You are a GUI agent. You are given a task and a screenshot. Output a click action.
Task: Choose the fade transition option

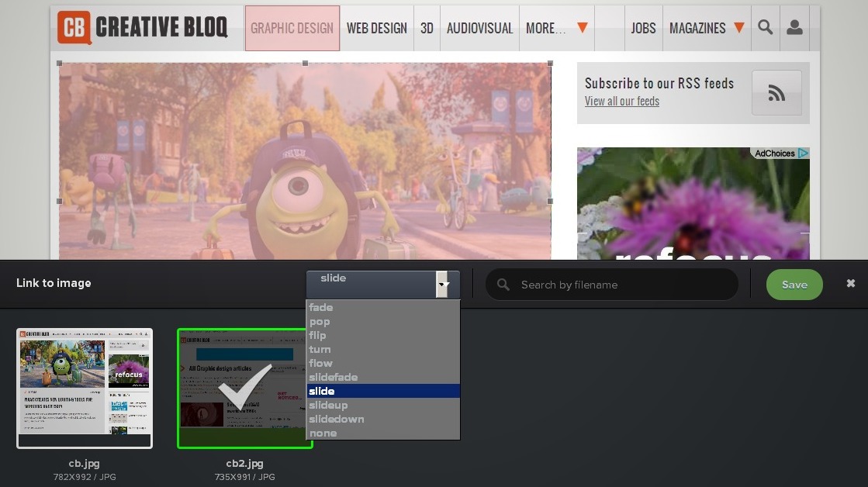pos(383,307)
